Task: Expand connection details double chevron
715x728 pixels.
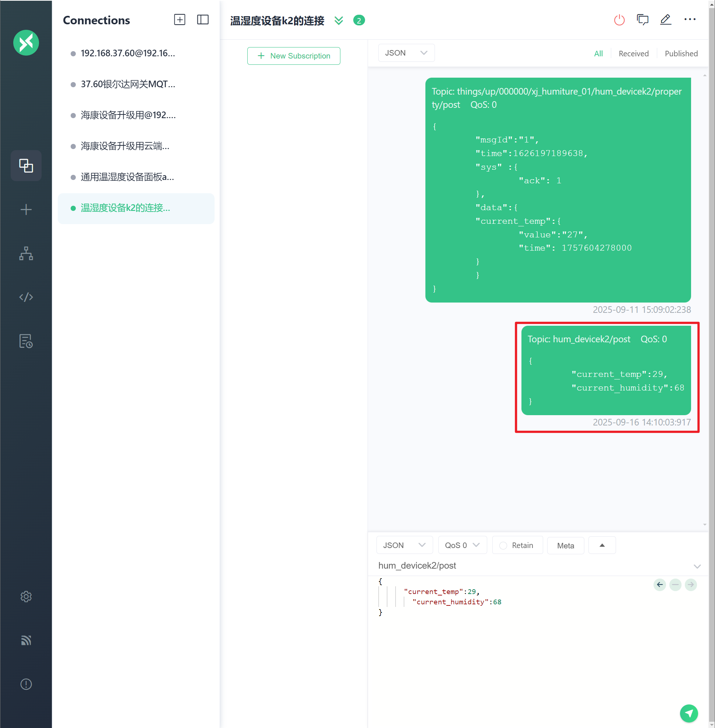Action: pos(339,20)
